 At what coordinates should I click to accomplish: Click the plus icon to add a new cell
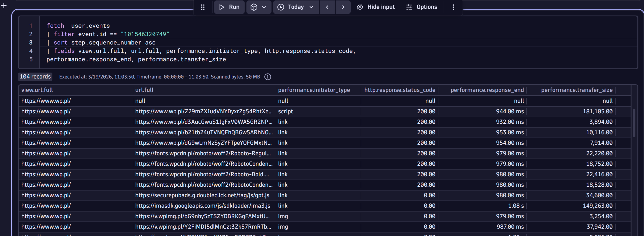tap(4, 5)
